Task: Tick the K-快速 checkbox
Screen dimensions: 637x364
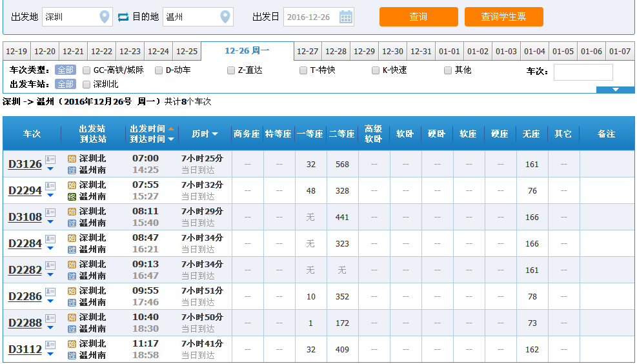Action: coord(376,70)
